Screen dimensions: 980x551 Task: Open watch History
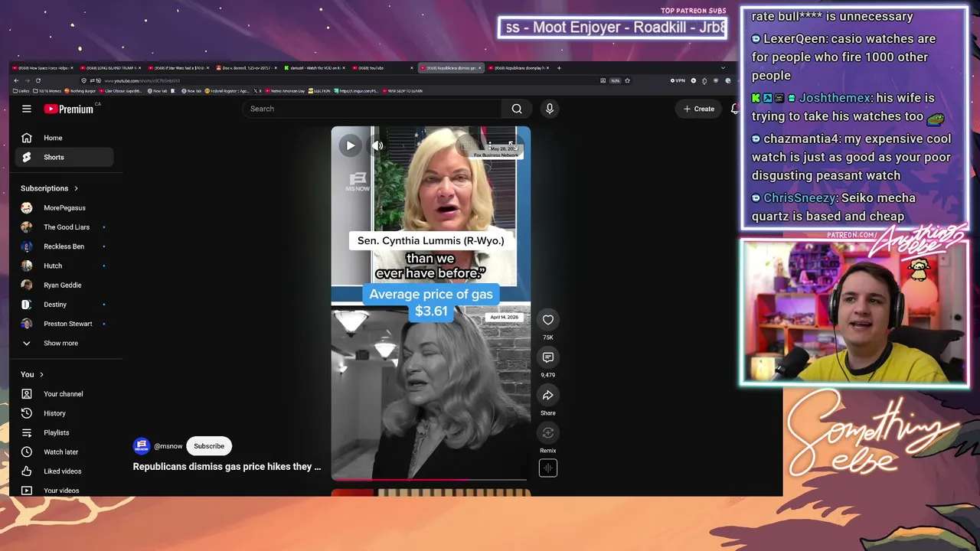(x=64, y=413)
